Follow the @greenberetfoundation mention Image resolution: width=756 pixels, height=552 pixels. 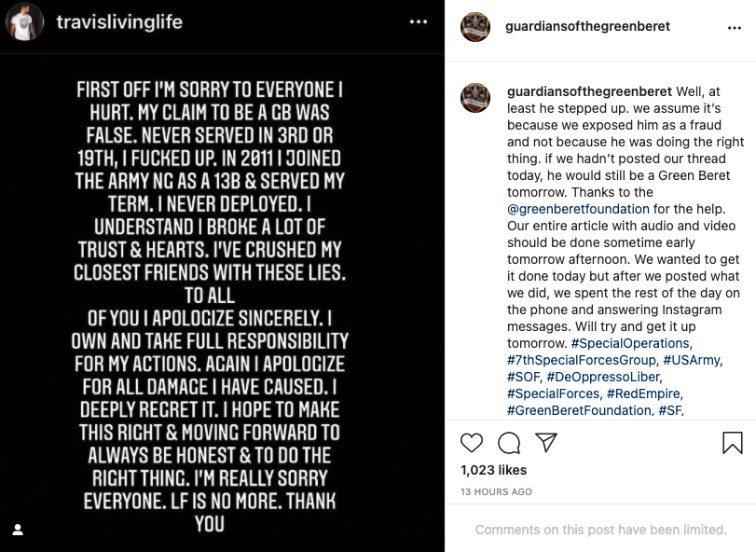[x=578, y=209]
